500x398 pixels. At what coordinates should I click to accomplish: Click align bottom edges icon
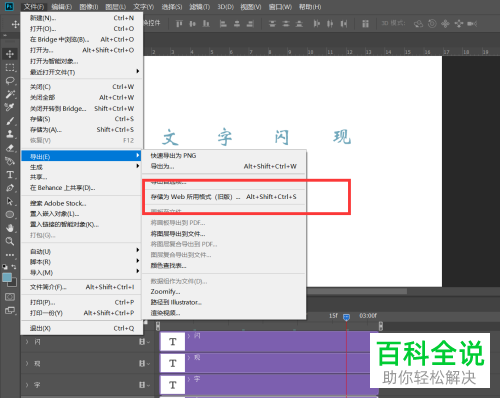tap(206, 24)
